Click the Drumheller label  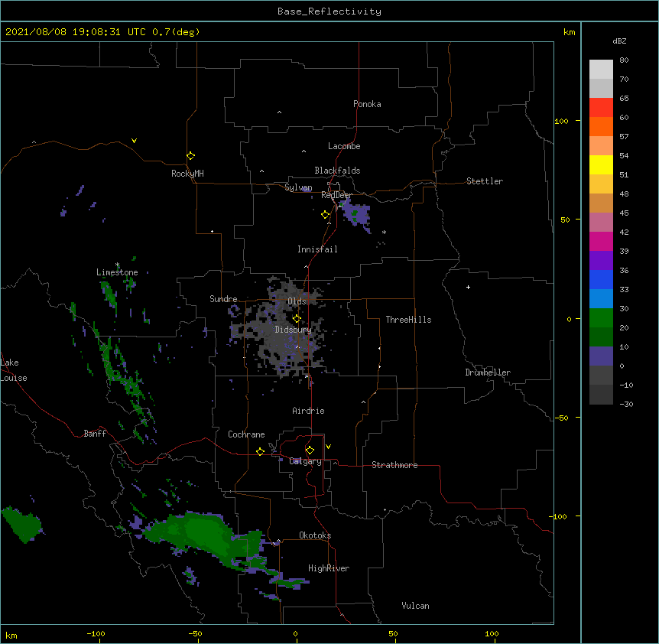(488, 372)
